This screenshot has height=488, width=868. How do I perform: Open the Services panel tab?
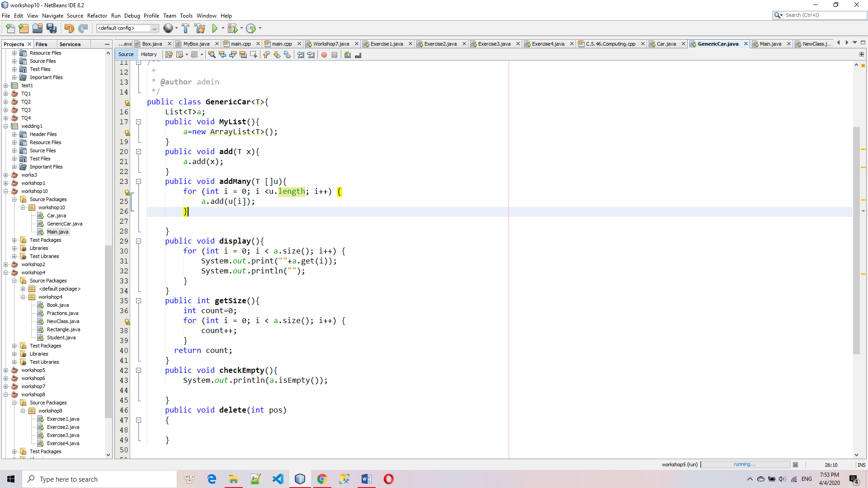[70, 44]
